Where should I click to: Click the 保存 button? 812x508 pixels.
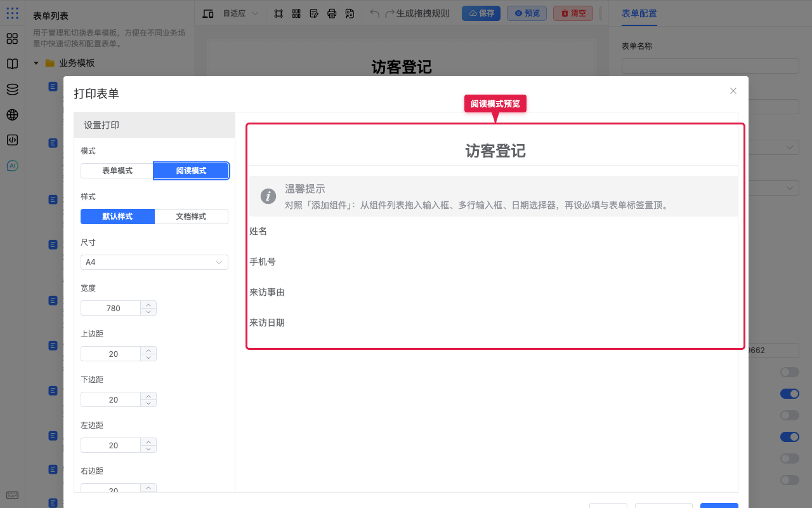click(x=481, y=13)
